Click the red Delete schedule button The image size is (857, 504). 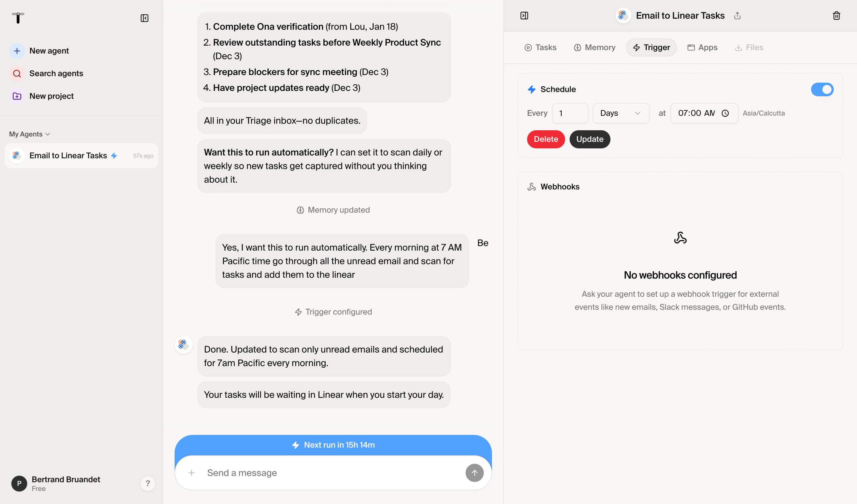click(x=546, y=139)
